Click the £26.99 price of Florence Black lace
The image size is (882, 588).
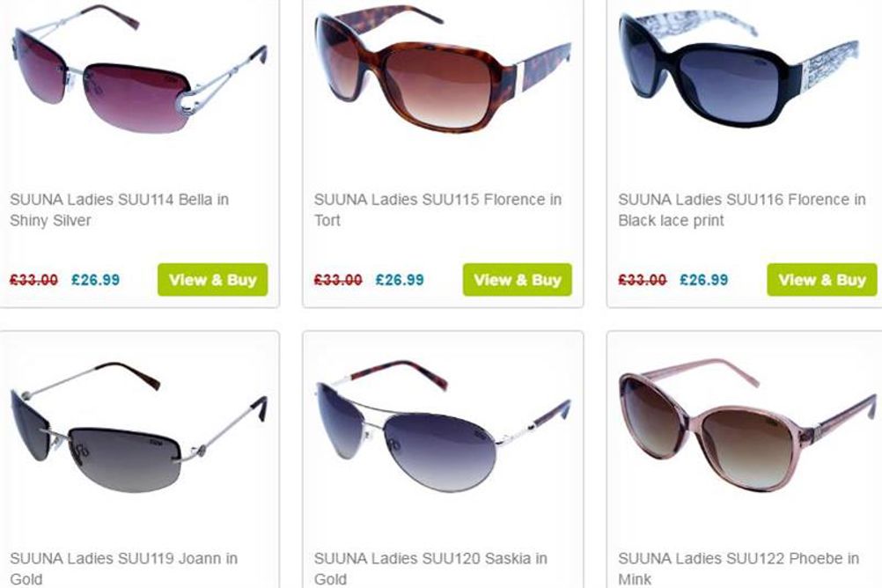(704, 280)
